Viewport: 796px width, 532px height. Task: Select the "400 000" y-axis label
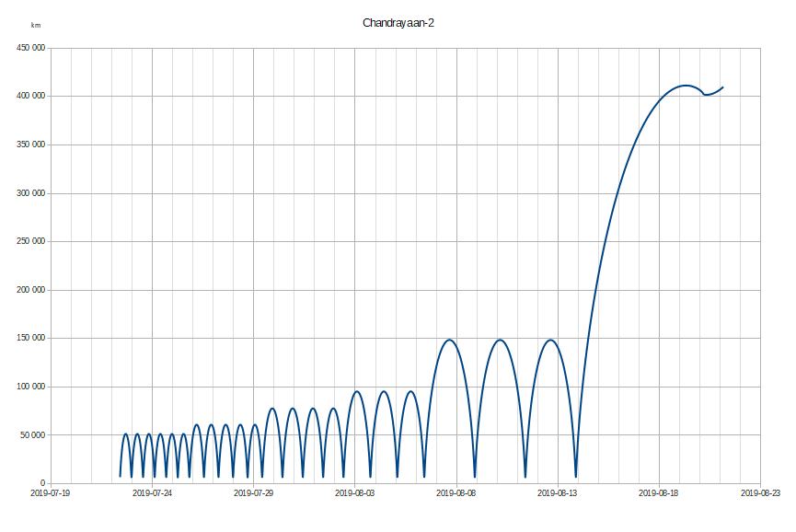[x=31, y=96]
